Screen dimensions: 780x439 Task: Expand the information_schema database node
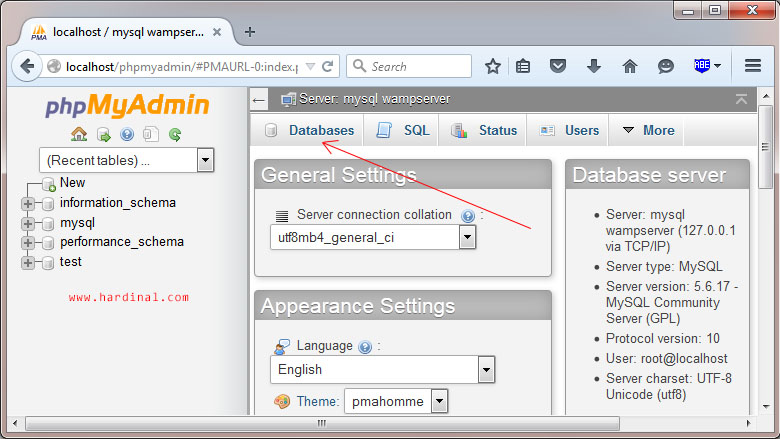[x=28, y=203]
